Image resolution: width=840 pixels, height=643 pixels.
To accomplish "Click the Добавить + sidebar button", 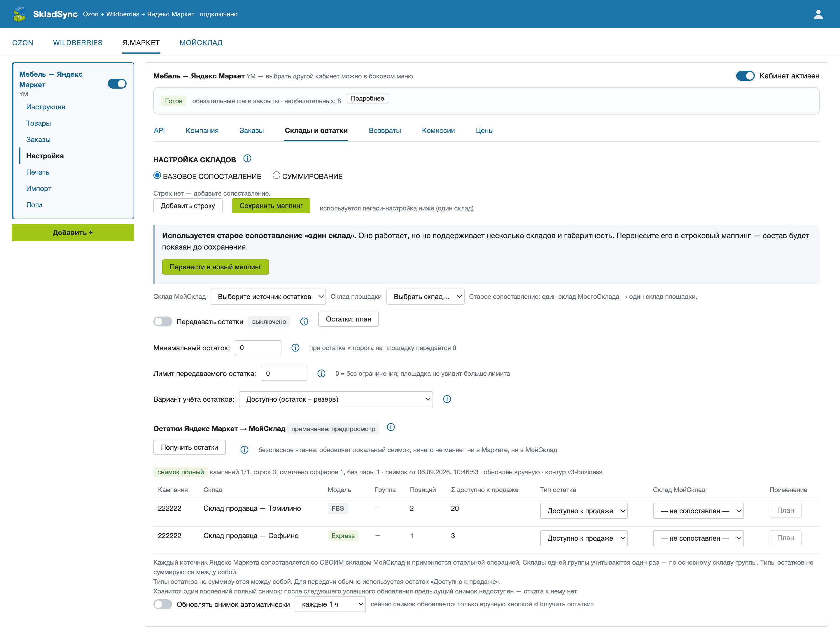I will (73, 233).
